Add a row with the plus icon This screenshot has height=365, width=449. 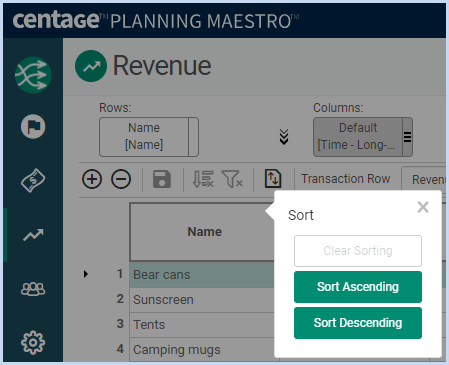(x=92, y=179)
